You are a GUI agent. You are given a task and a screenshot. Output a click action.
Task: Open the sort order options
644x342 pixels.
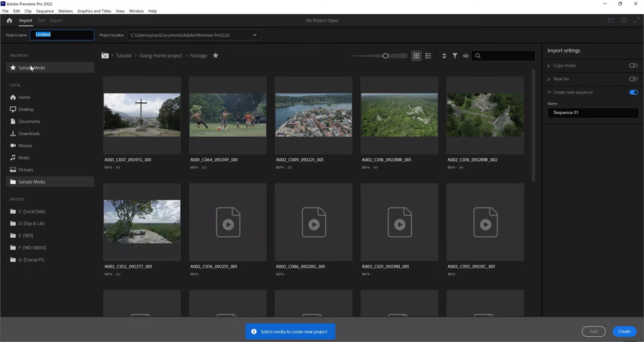point(444,56)
